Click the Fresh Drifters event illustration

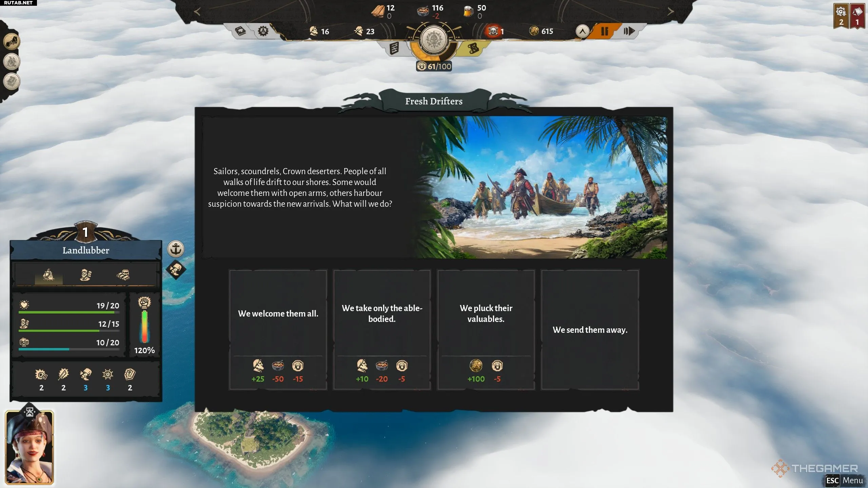pyautogui.click(x=542, y=187)
